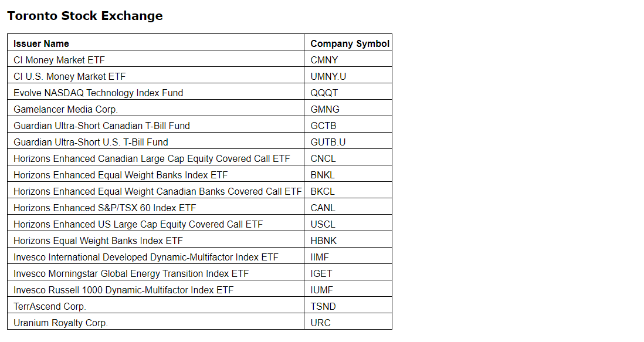Screen dimensions: 644x342
Task: Click the USCL company symbol
Action: [x=323, y=224]
